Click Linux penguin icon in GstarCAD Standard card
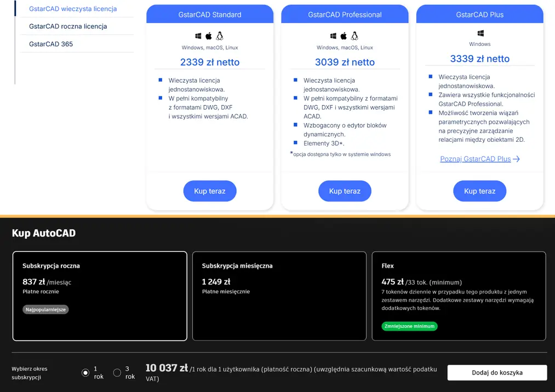555x392 pixels. tap(220, 36)
